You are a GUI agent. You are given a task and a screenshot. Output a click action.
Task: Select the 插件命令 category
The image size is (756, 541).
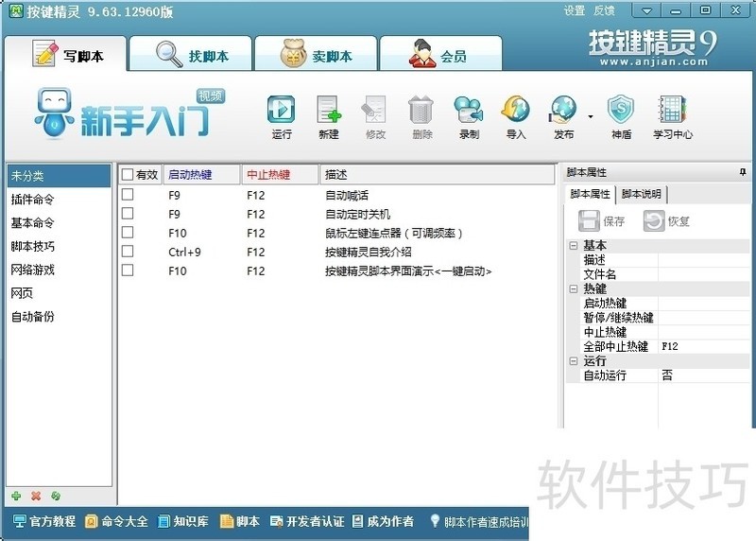pyautogui.click(x=59, y=199)
